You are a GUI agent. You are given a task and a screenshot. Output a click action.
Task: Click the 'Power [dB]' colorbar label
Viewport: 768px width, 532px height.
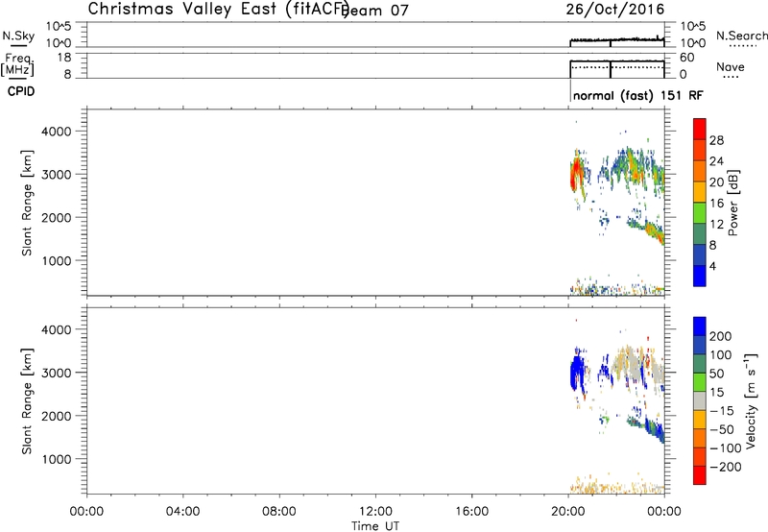(733, 203)
